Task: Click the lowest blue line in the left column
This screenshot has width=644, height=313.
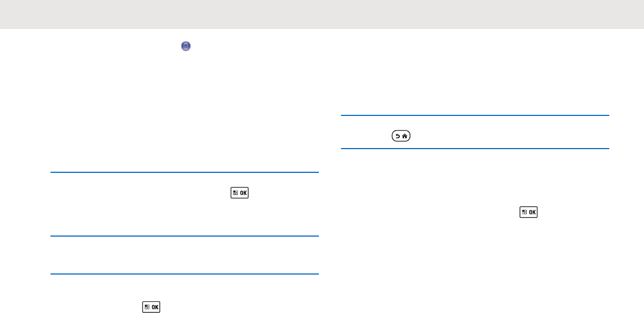Action: click(x=185, y=274)
